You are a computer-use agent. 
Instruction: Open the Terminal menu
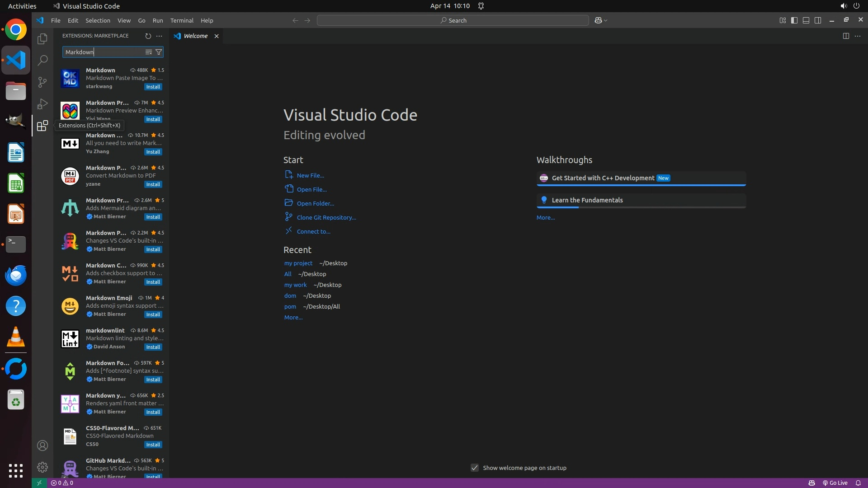(181, 20)
